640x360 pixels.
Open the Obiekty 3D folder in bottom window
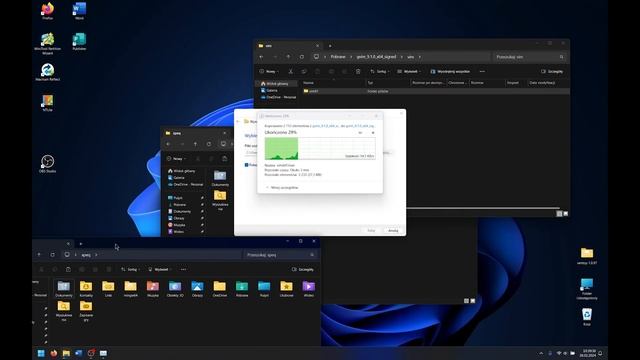coord(175,289)
